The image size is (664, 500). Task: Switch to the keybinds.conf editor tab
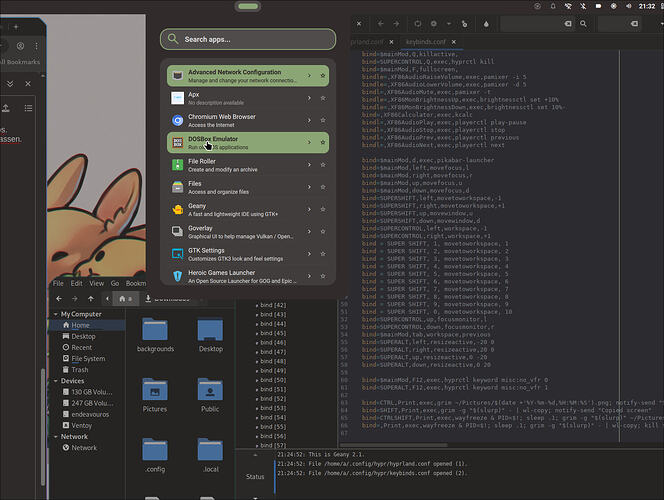(427, 44)
